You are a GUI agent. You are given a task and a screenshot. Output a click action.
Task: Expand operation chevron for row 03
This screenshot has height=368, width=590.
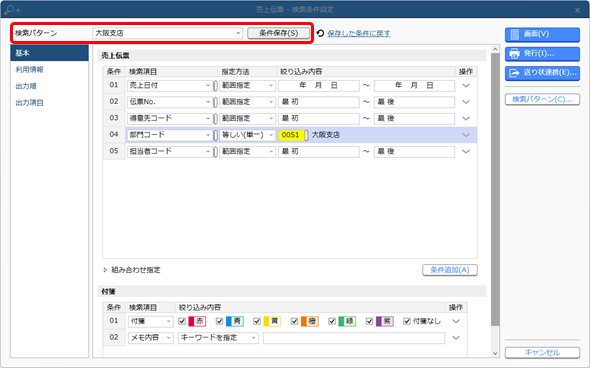(466, 119)
